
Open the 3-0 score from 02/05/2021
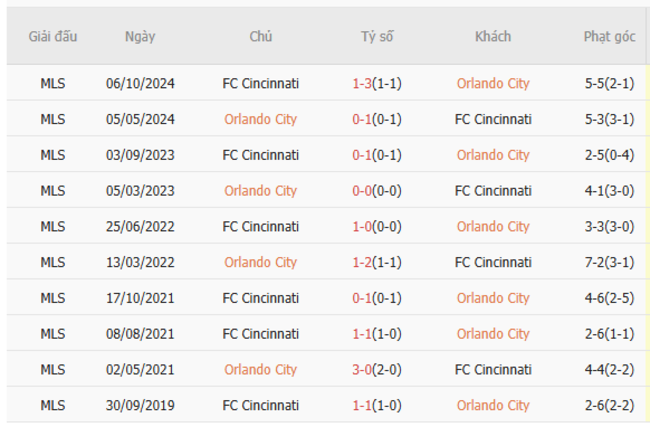362,370
